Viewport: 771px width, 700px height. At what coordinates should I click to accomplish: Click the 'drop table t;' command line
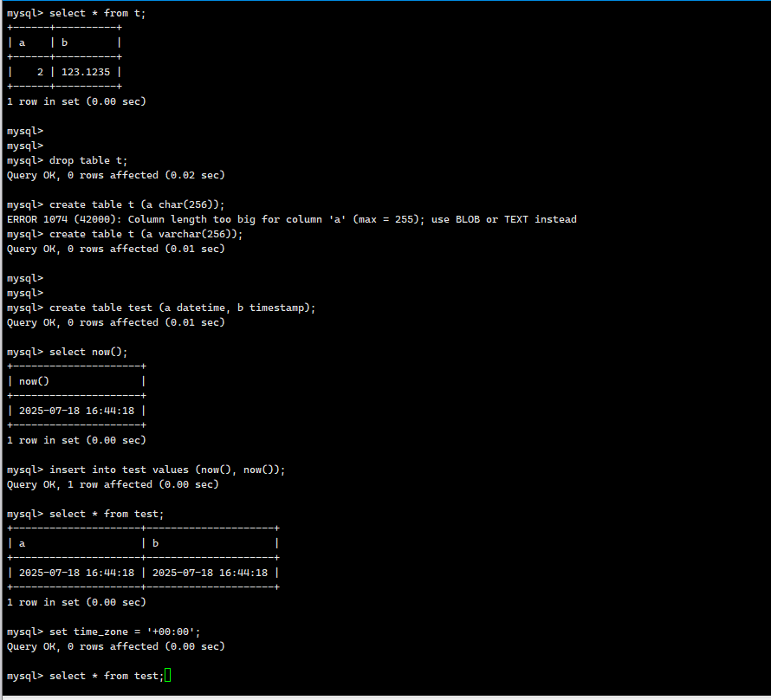pyautogui.click(x=88, y=160)
